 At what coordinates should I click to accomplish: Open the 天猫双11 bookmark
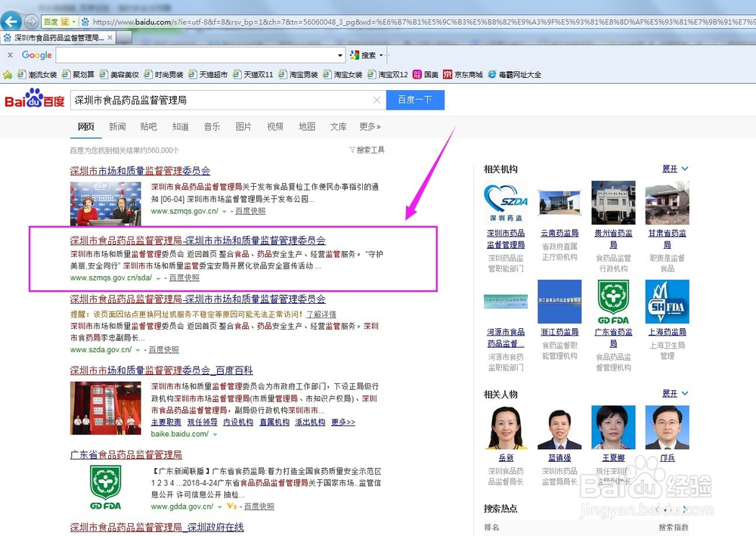click(253, 75)
